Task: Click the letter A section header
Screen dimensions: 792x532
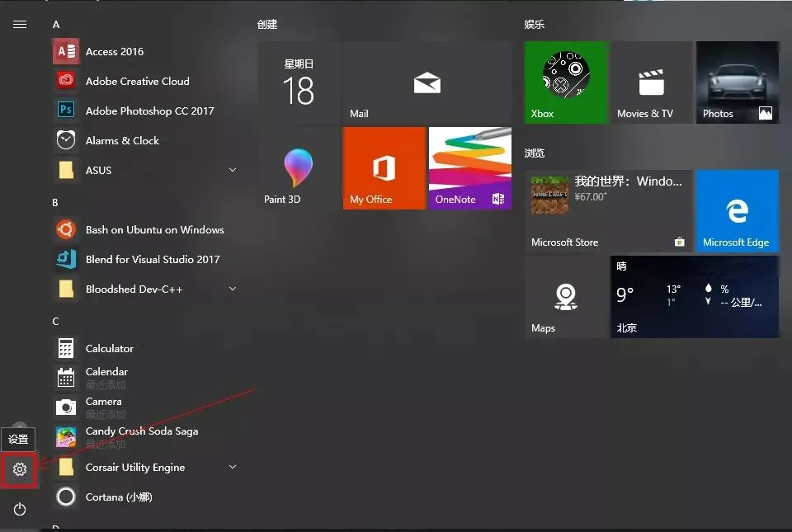Action: [56, 24]
